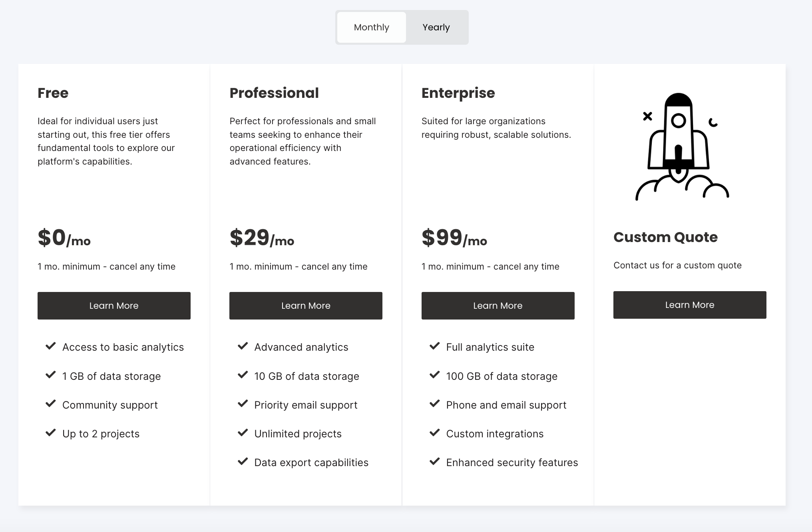The width and height of the screenshot is (812, 532).
Task: Click the Up to 2 projects feature
Action: 101,434
